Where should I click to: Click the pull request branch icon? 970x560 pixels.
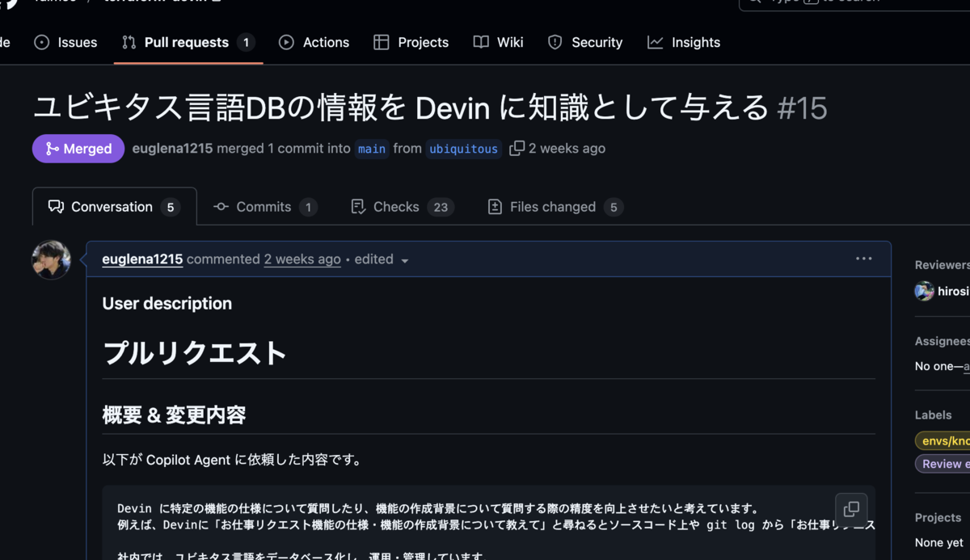(129, 42)
